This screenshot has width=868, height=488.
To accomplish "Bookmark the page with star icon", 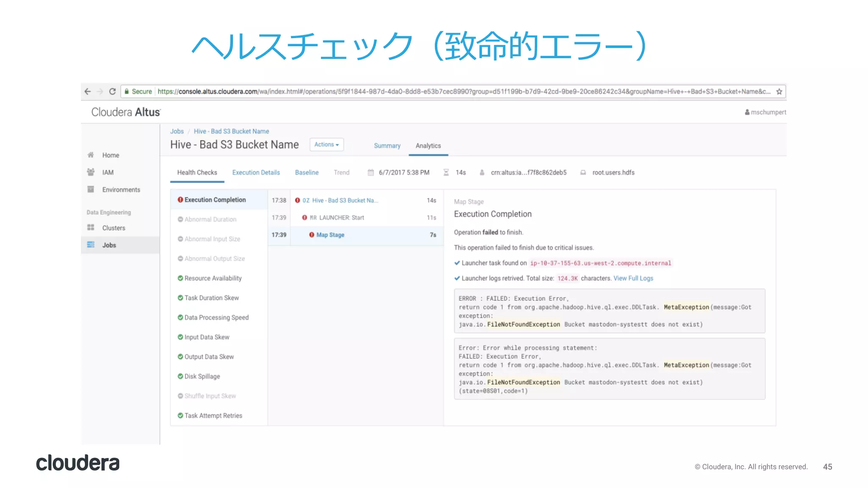I will click(x=779, y=91).
